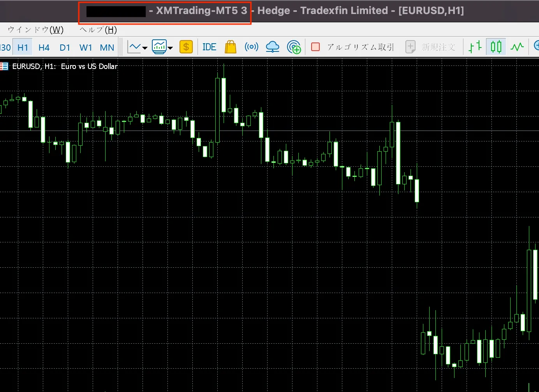Click the yellow dollar sign icon

[186, 47]
